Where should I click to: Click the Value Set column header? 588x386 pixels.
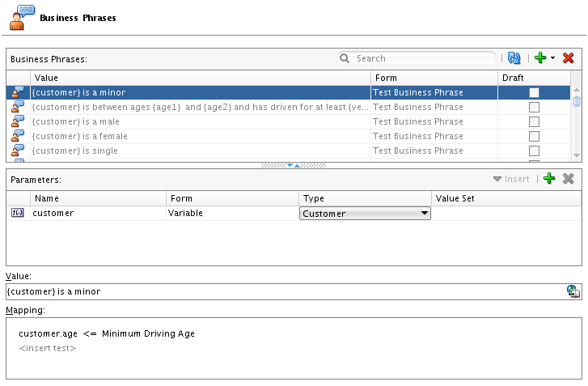pyautogui.click(x=506, y=198)
